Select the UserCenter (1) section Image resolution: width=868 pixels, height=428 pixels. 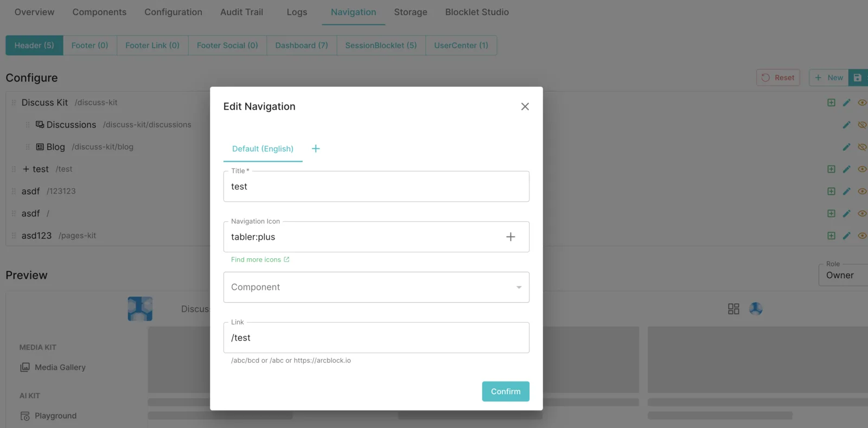461,46
